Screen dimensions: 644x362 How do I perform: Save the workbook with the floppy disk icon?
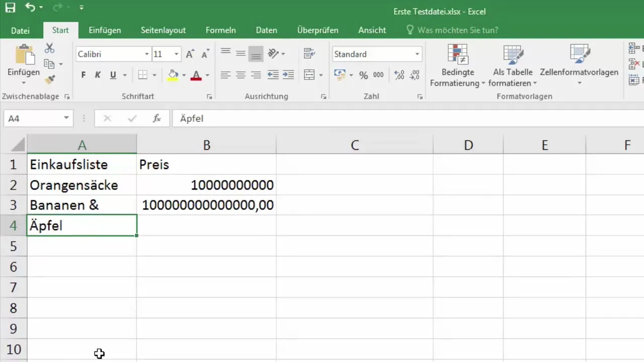11,8
